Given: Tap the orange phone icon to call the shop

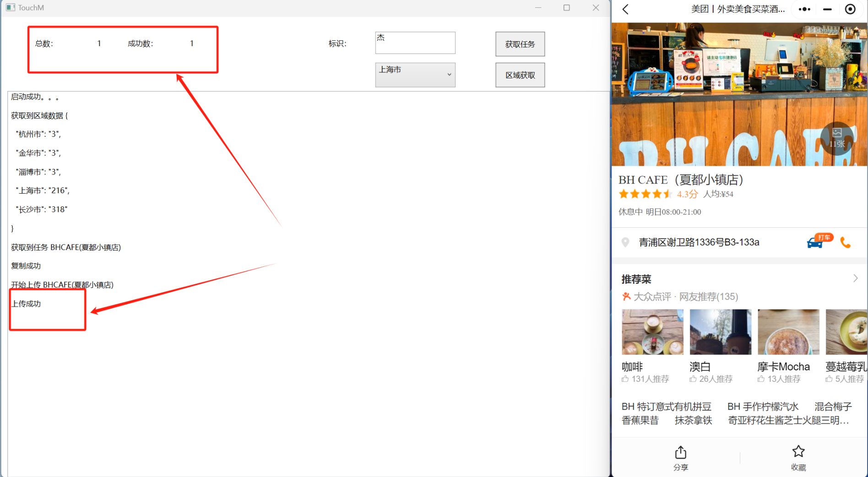Looking at the screenshot, I should 846,242.
